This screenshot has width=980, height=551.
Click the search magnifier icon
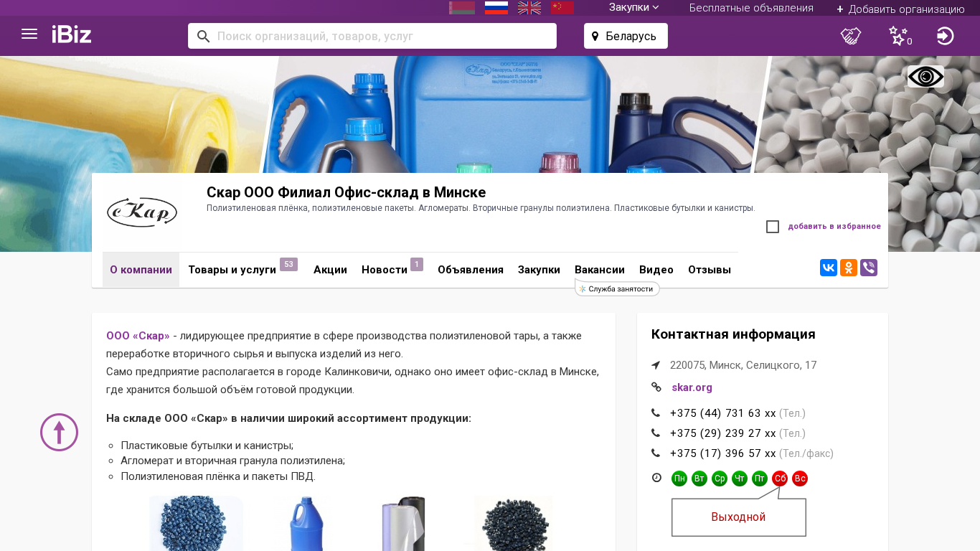[203, 36]
